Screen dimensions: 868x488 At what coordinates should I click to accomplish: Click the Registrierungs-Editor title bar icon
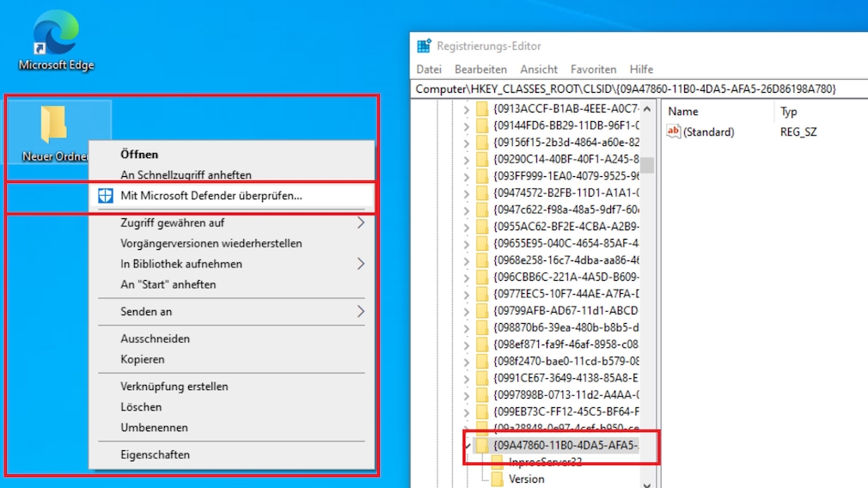click(x=424, y=46)
